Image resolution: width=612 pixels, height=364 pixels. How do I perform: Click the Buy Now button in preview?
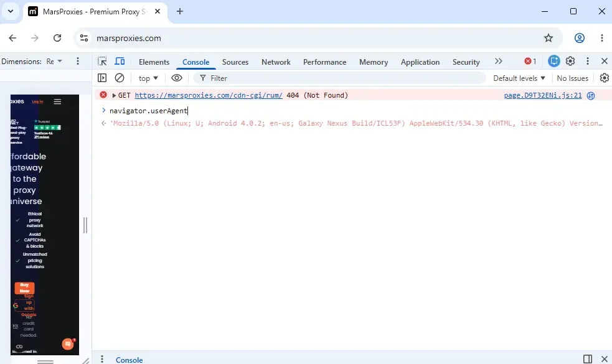point(24,288)
